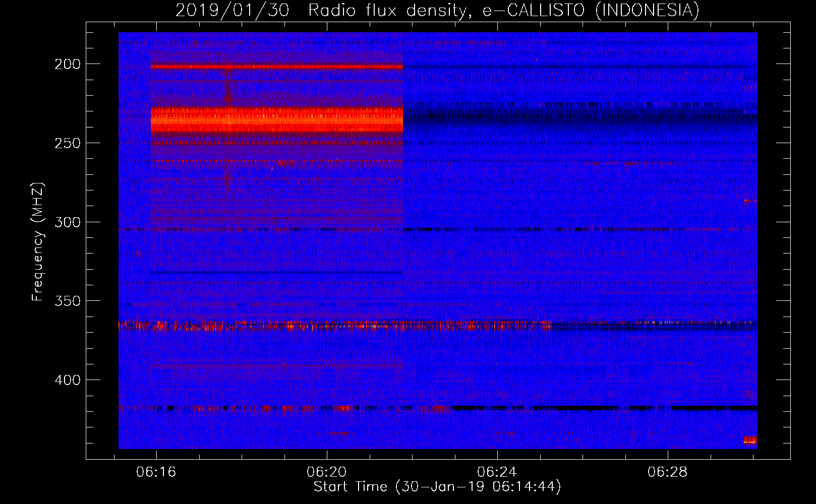Screen dimensions: 816x504
Task: Click the 200 frequency tick label
Action: tap(68, 64)
